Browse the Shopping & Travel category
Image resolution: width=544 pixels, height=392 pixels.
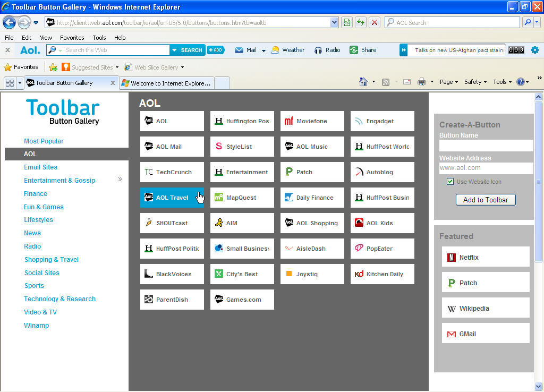tap(51, 259)
